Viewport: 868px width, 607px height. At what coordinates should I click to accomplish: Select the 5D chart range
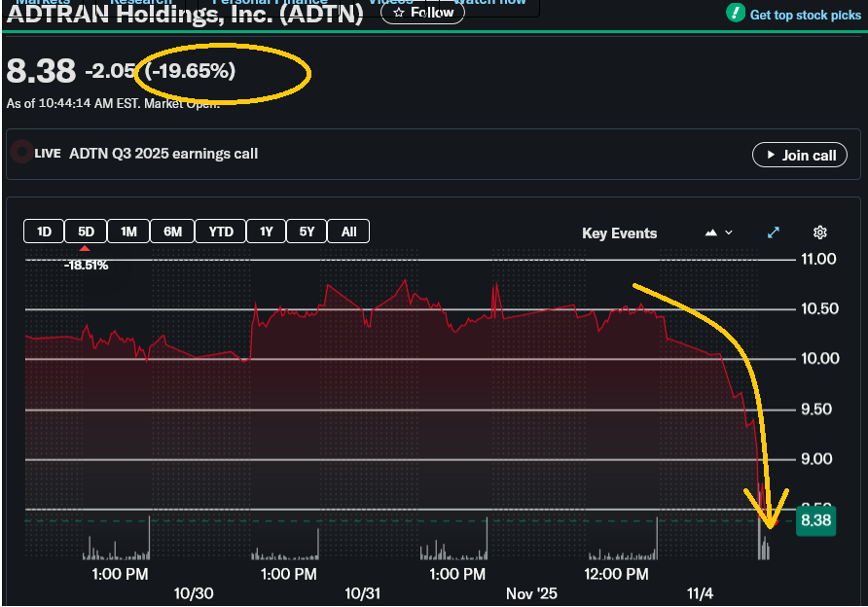(x=86, y=232)
